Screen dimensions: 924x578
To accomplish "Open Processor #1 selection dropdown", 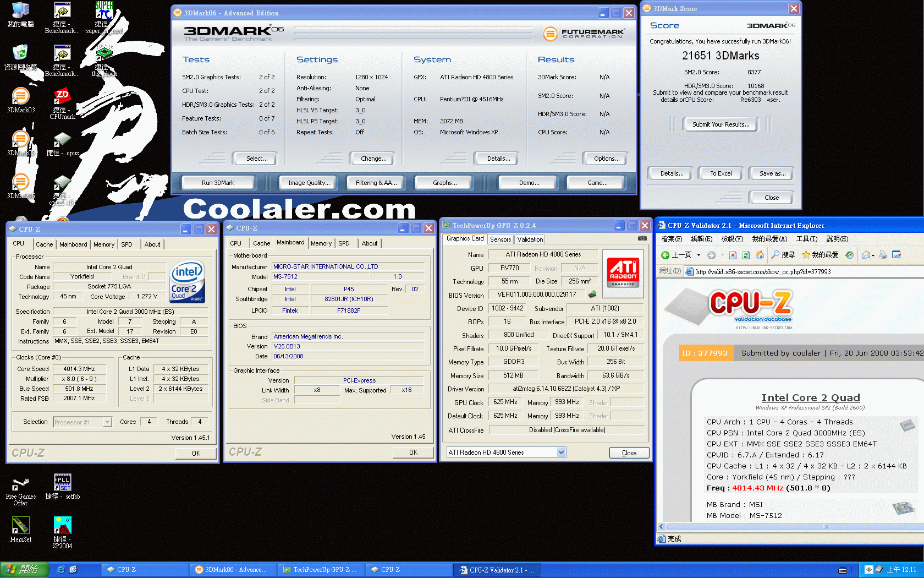I will click(107, 422).
